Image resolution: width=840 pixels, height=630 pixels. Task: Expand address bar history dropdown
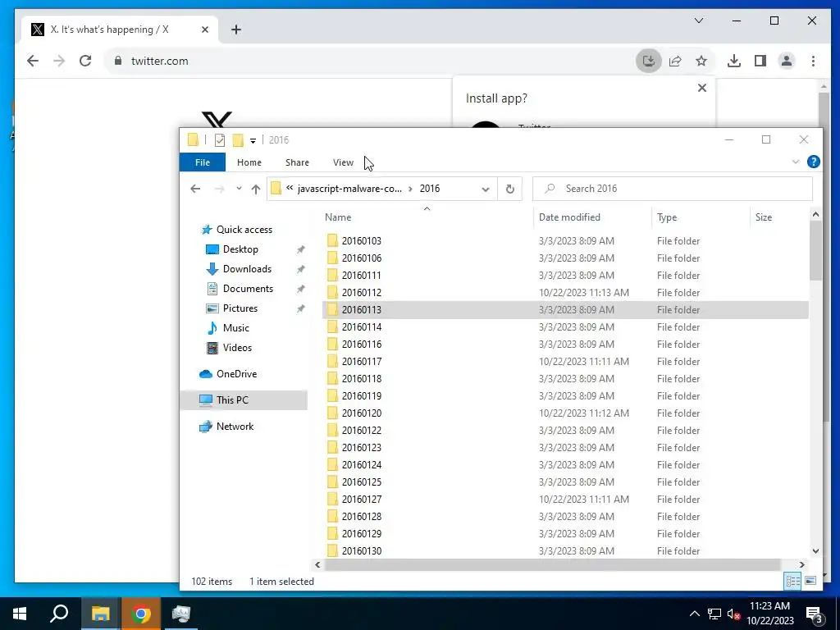(x=486, y=189)
